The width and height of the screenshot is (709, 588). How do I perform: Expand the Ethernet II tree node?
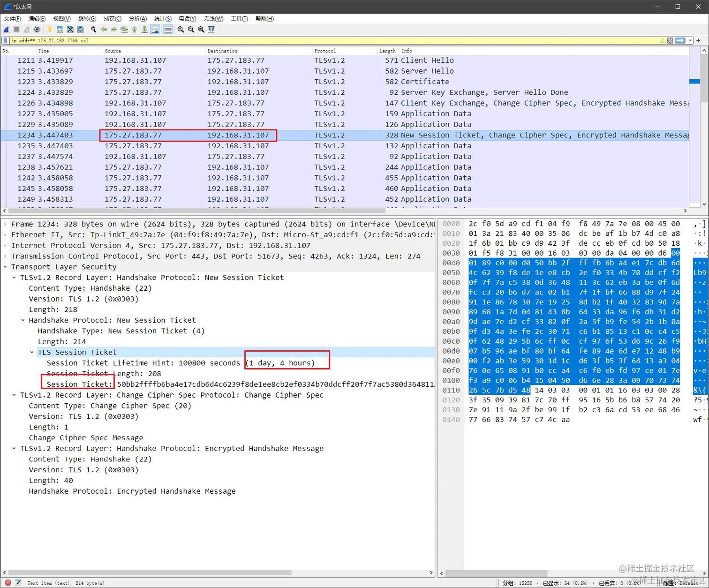pyautogui.click(x=5, y=235)
